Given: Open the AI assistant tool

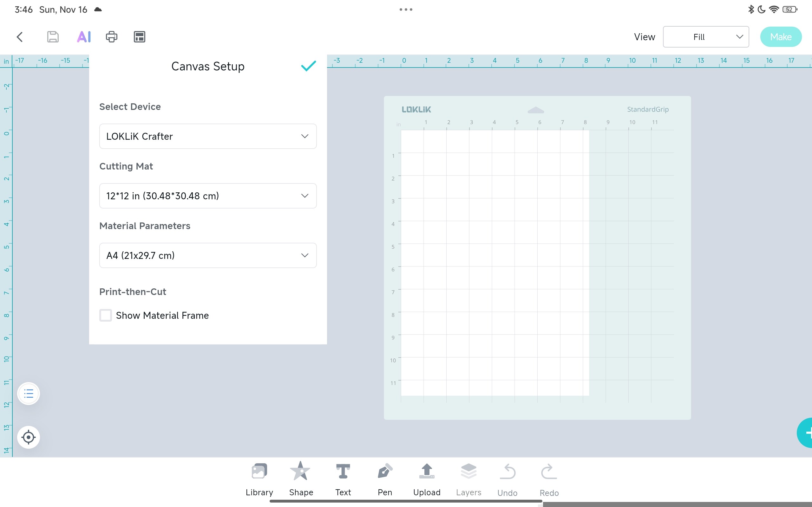Looking at the screenshot, I should click(x=84, y=37).
